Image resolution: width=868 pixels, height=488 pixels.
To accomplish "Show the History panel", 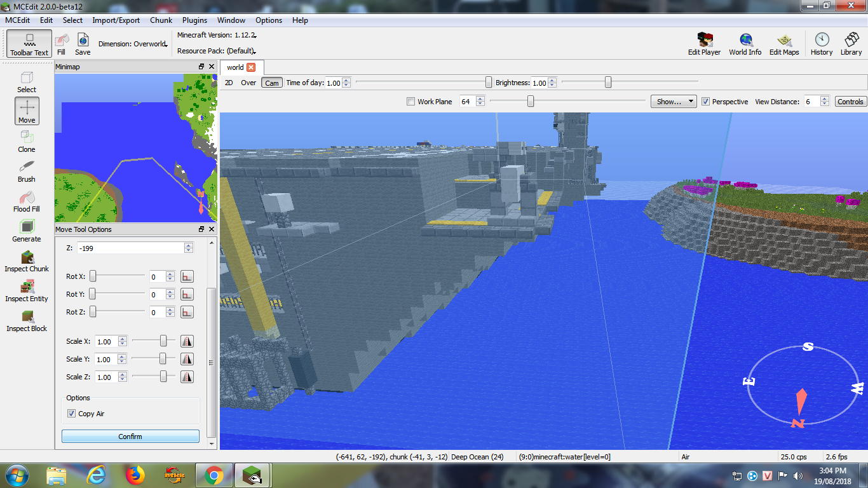I will [821, 44].
